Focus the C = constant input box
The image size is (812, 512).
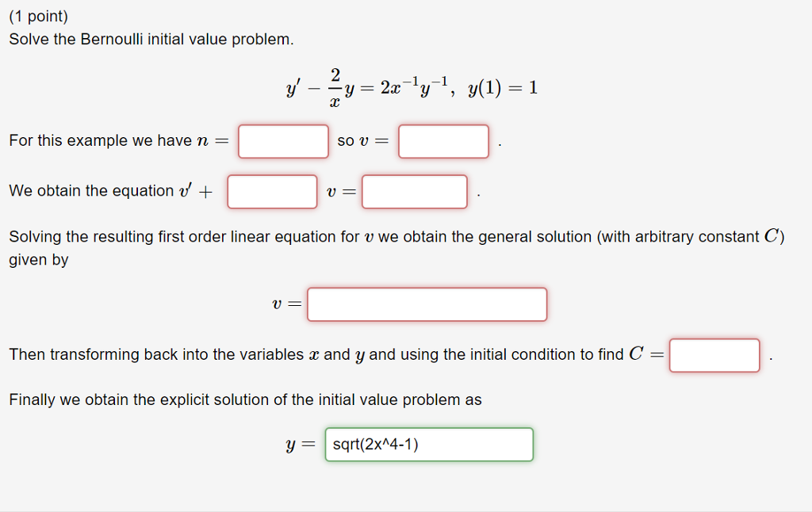(714, 355)
